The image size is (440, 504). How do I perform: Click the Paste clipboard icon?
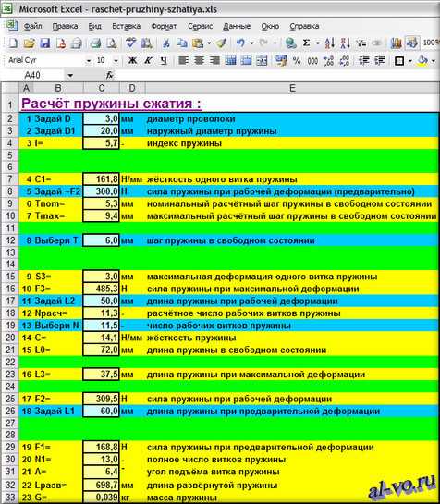[x=198, y=43]
